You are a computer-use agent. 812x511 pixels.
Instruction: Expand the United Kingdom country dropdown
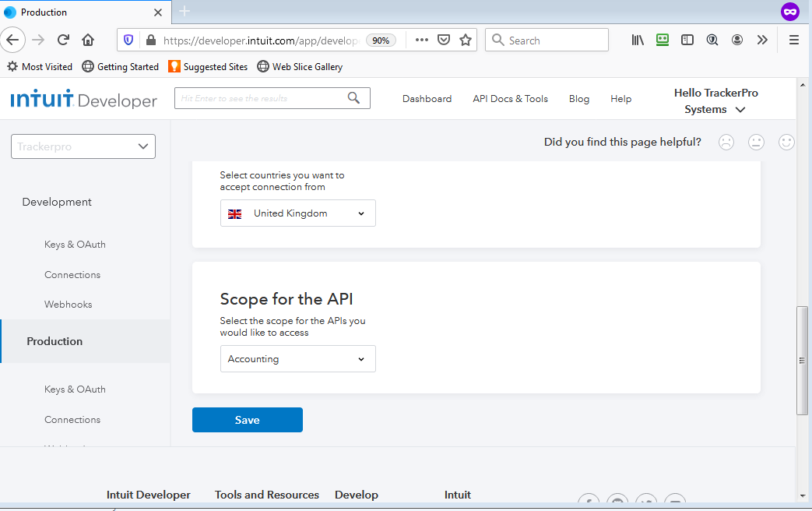pyautogui.click(x=297, y=213)
